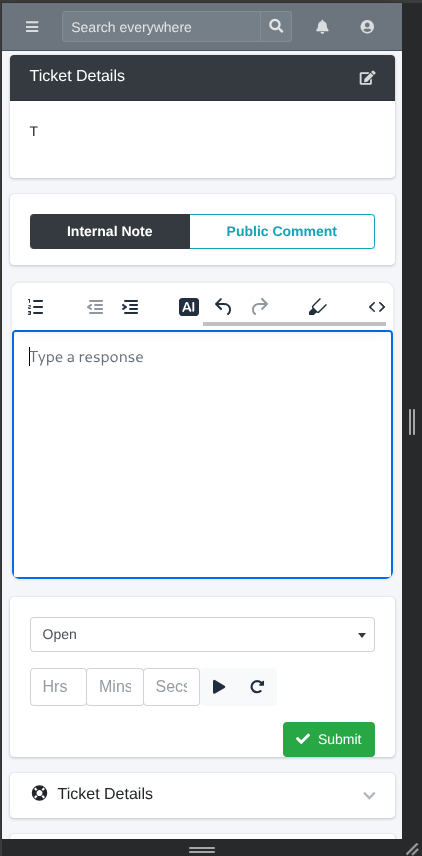The image size is (422, 856).
Task: Expand the Ticket Details accordion chevron
Action: (370, 795)
